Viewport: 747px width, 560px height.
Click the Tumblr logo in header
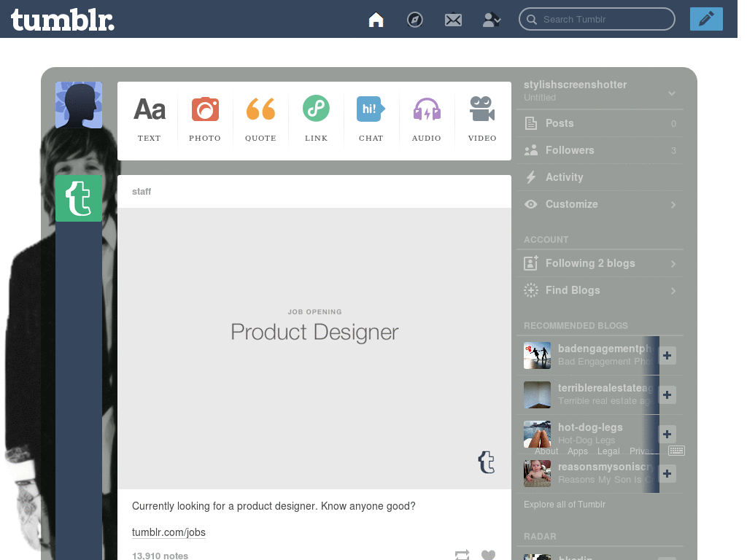(x=63, y=20)
